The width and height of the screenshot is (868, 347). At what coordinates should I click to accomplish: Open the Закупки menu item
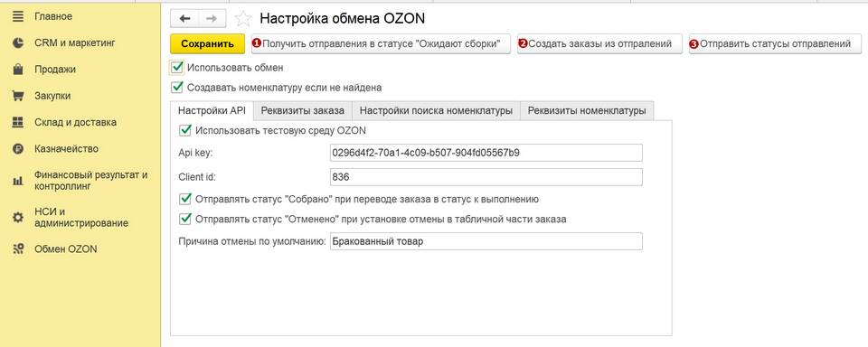coord(52,96)
